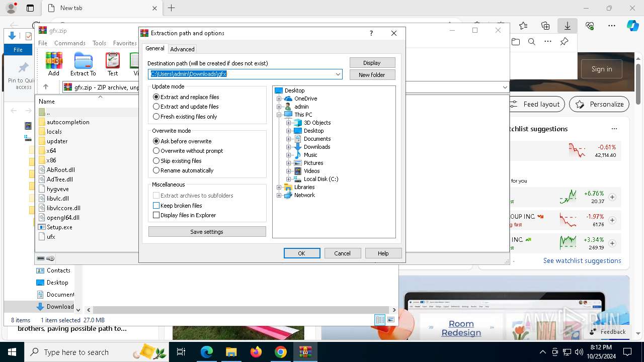Click the Copilot icon in Edge
This screenshot has height=362, width=644.
[632, 26]
